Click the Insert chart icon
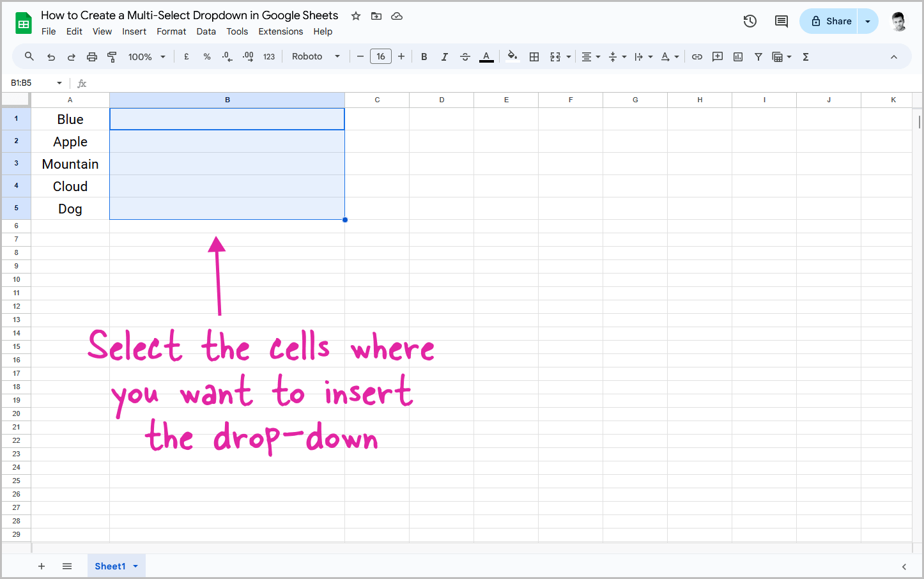 738,57
